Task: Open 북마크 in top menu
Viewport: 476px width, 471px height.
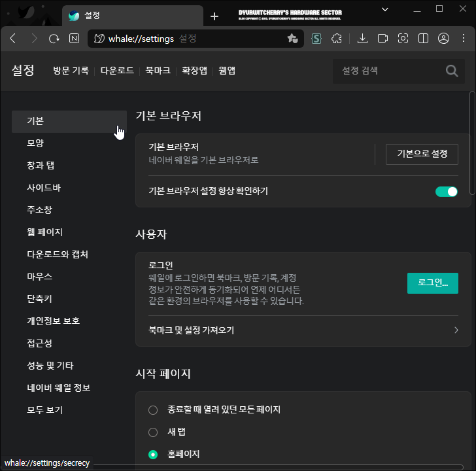Action: click(158, 71)
